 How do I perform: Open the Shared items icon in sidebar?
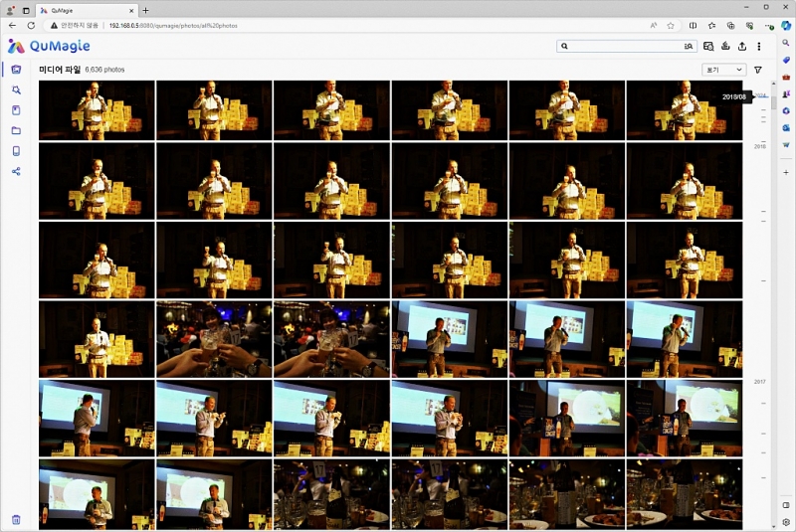coord(16,171)
